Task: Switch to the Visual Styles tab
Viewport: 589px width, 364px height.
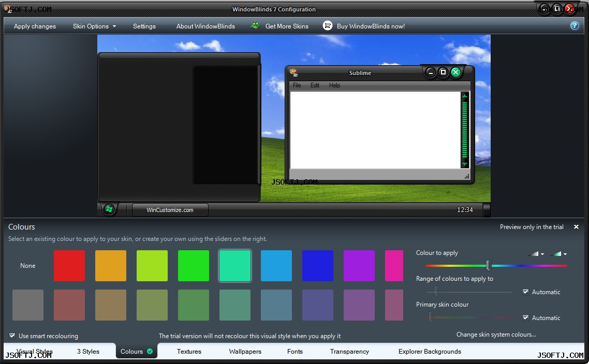Action: (x=34, y=352)
